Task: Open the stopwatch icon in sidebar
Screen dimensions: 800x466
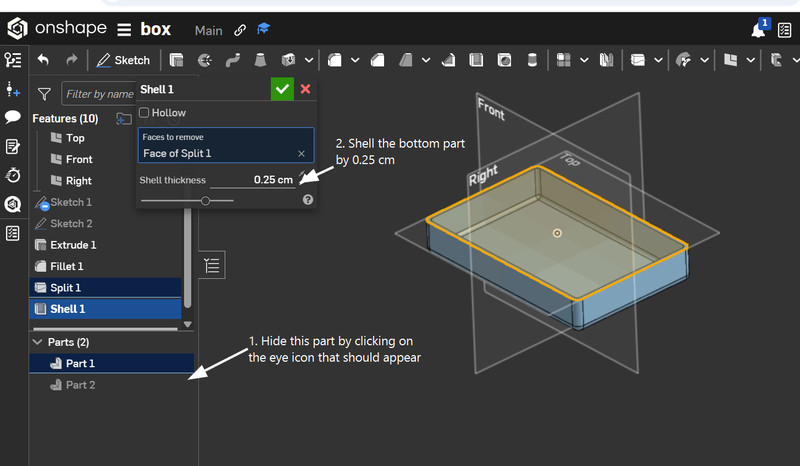Action: [13, 175]
